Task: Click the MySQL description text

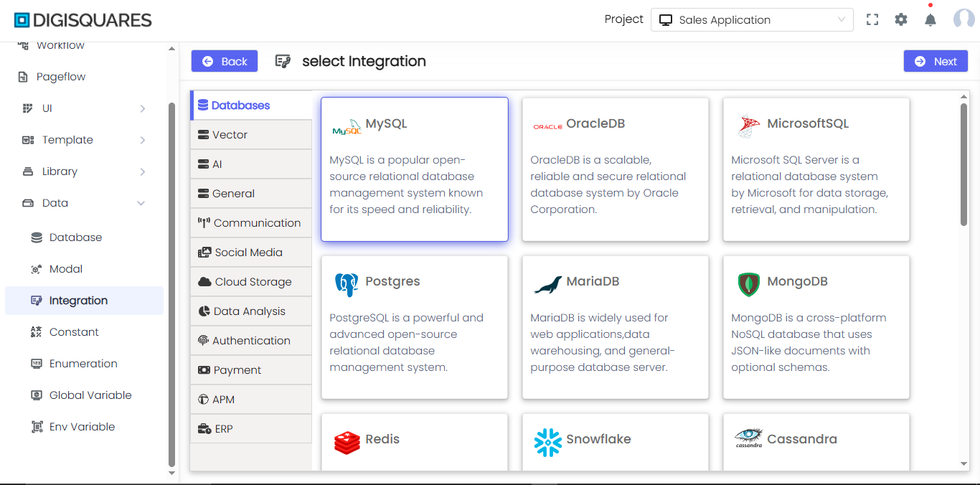Action: tap(406, 185)
